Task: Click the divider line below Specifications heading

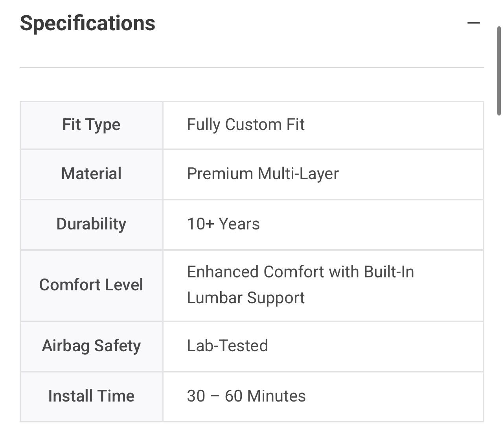Action: [252, 67]
